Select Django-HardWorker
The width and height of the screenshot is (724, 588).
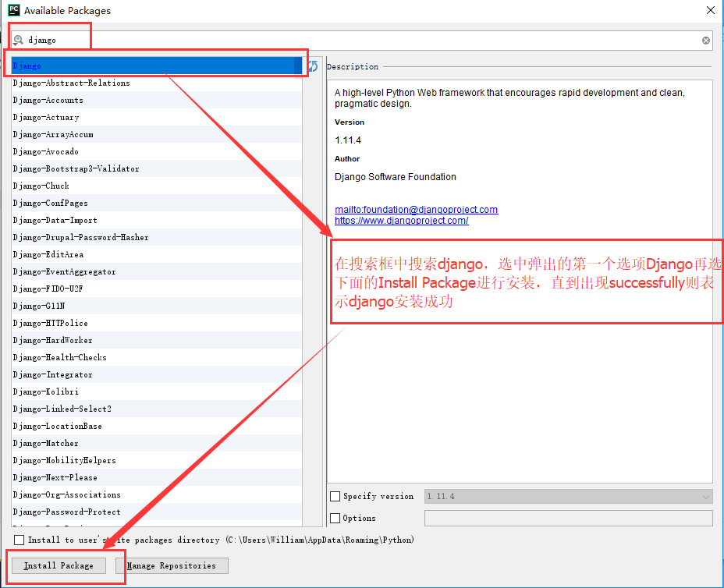(x=157, y=340)
